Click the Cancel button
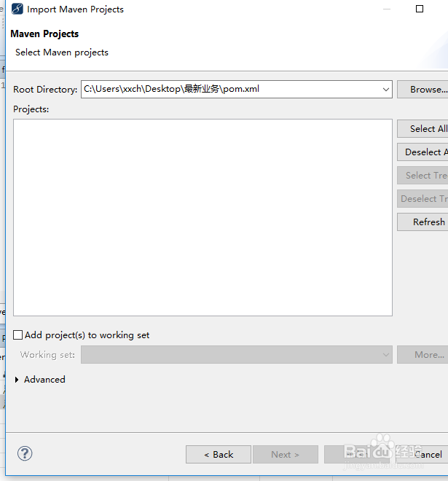Viewport: 448px width, 481px height. (x=422, y=454)
